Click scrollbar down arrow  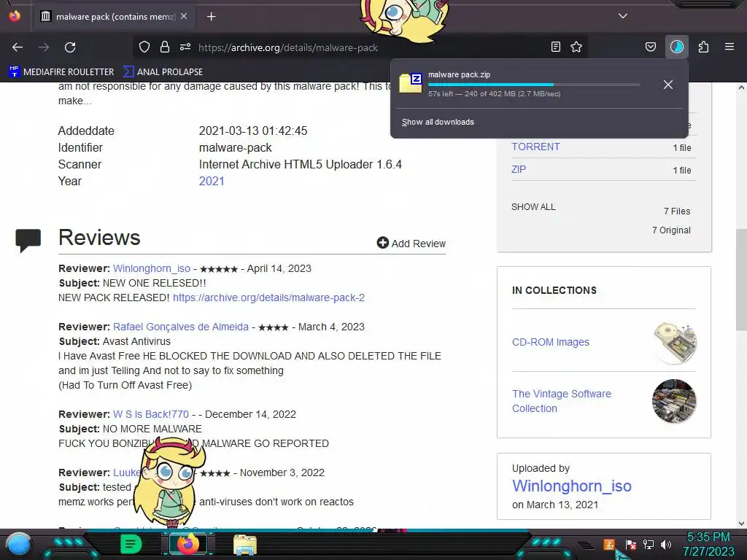click(741, 524)
